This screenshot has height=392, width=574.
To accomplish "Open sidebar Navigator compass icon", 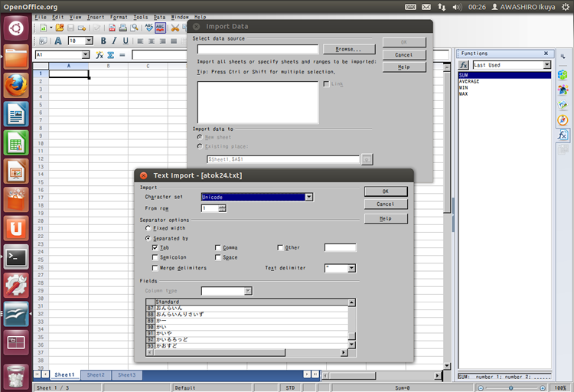I will click(563, 119).
